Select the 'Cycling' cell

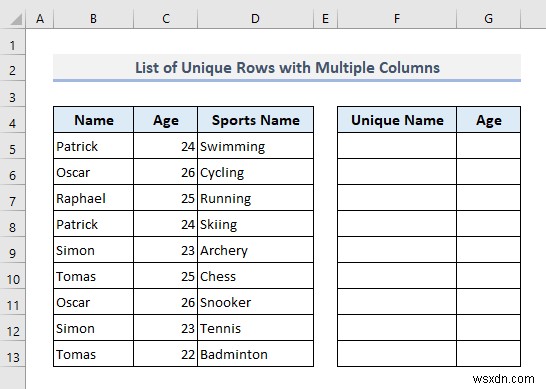pyautogui.click(x=255, y=172)
